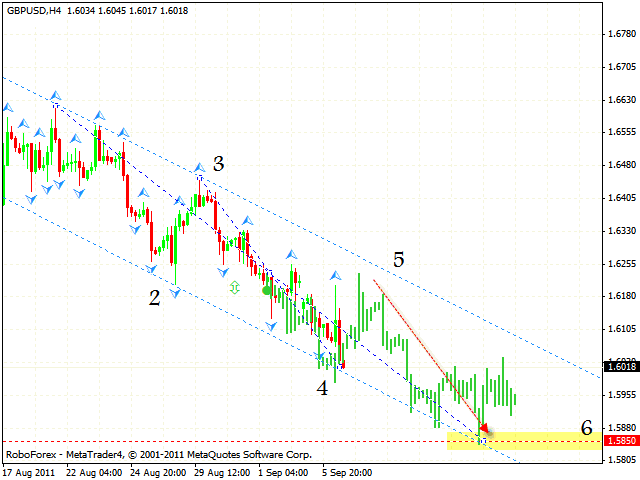Click the fractal arrow beneath wave 2 low
640x480 pixels.
point(176,292)
